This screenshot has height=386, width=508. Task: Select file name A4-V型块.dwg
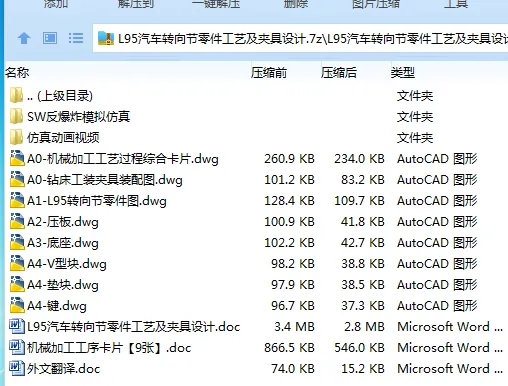(67, 264)
